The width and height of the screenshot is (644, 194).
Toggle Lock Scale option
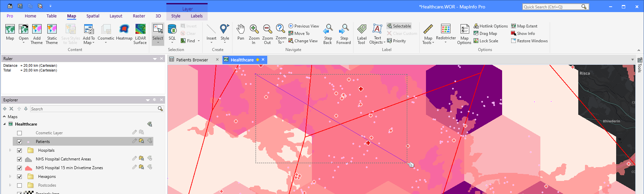tap(486, 41)
